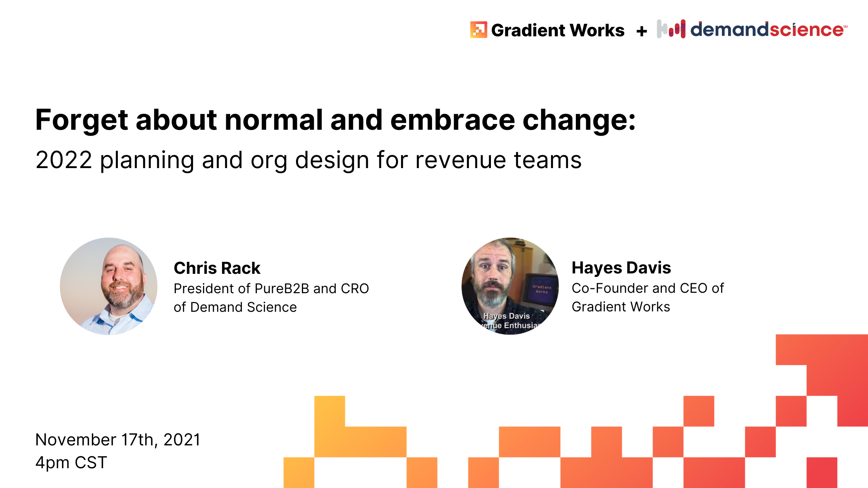Click the Gradient Works logo icon

coord(479,30)
